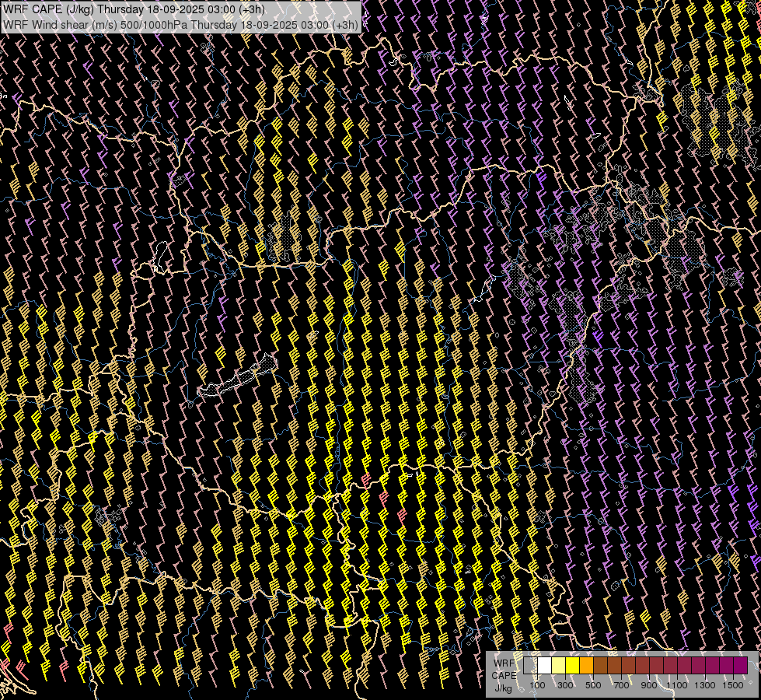Select the white swatch in the CAPE legend
Screen dimensions: 761x700
[545, 665]
